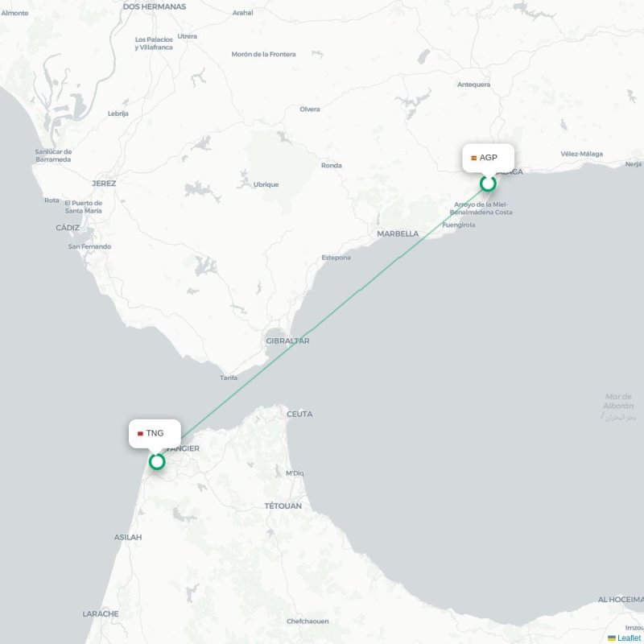Click the TÉTOUAN city label
This screenshot has height=644, width=644.
point(283,506)
